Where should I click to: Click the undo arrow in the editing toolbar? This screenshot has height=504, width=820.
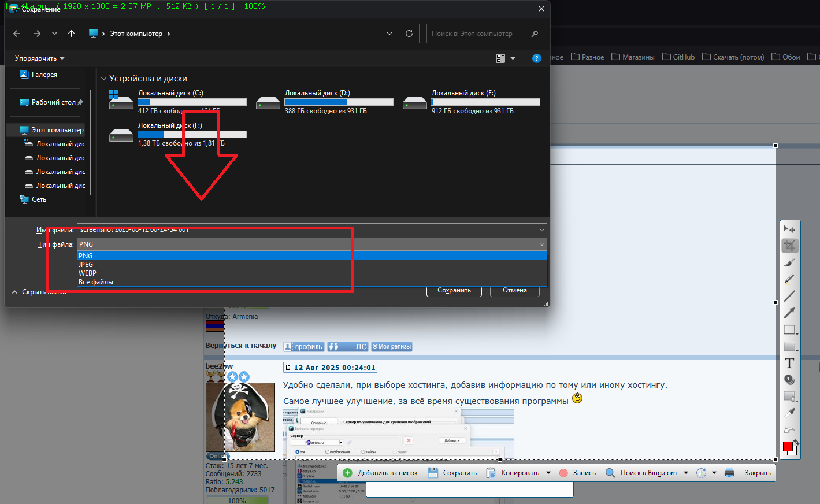tap(789, 430)
